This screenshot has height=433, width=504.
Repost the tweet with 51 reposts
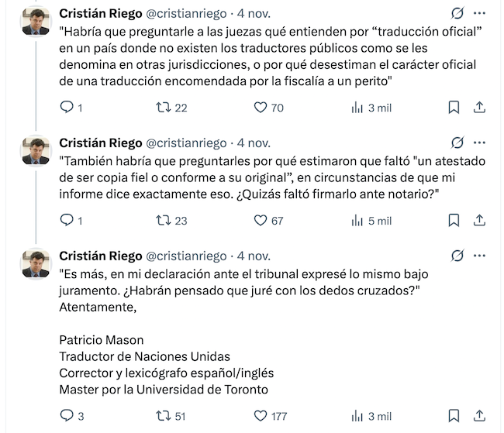coord(163,416)
